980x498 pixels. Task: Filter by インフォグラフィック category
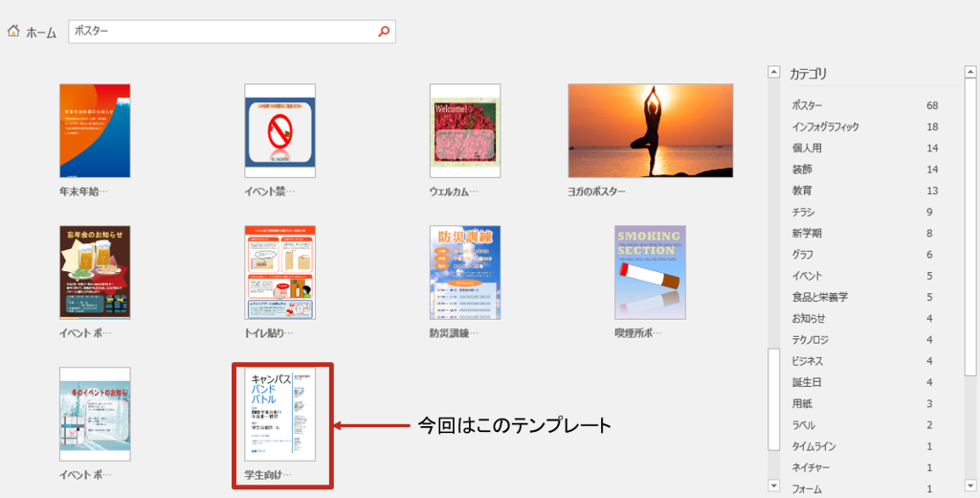click(825, 126)
